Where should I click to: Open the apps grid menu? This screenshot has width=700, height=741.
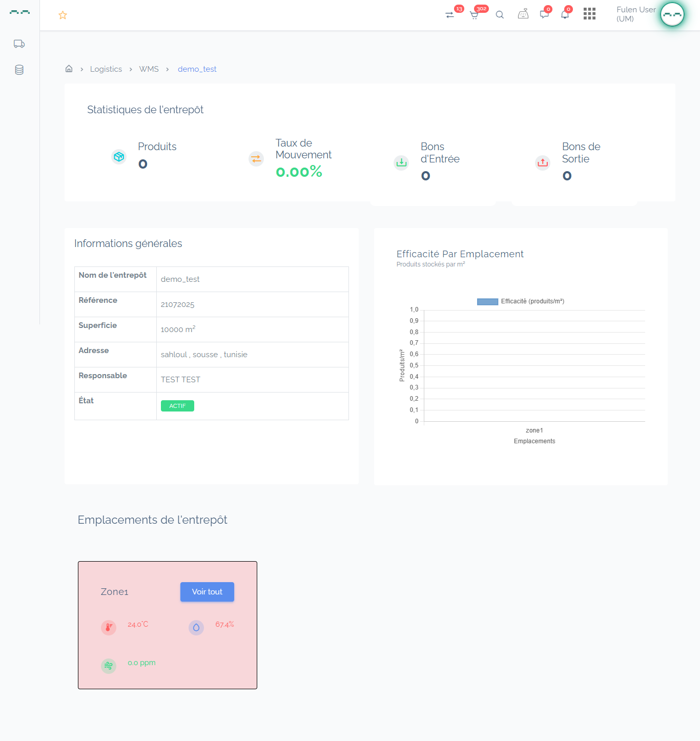[589, 14]
